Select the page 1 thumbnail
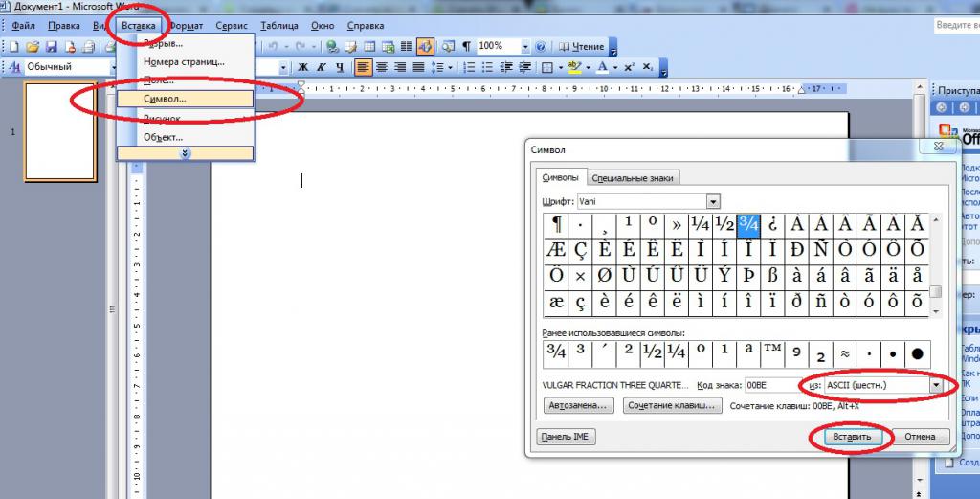The image size is (980, 499). click(60, 132)
